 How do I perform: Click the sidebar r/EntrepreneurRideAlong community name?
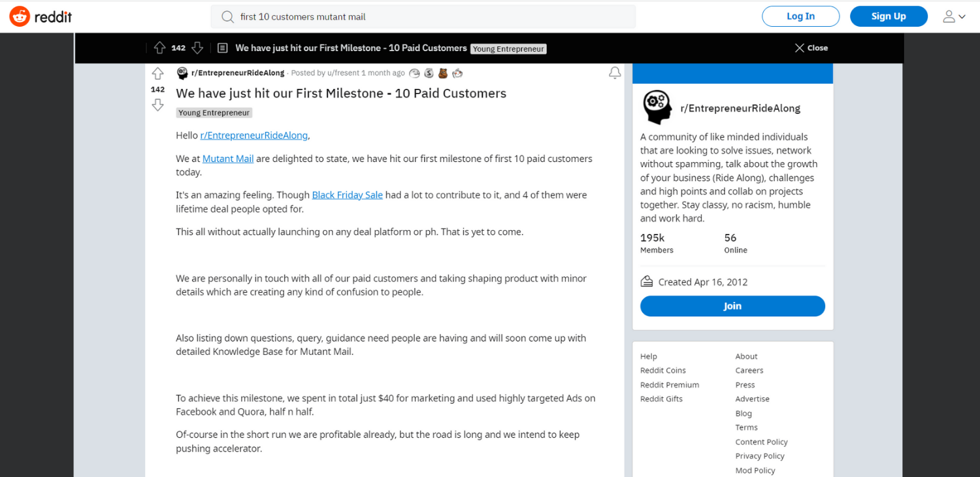tap(740, 108)
